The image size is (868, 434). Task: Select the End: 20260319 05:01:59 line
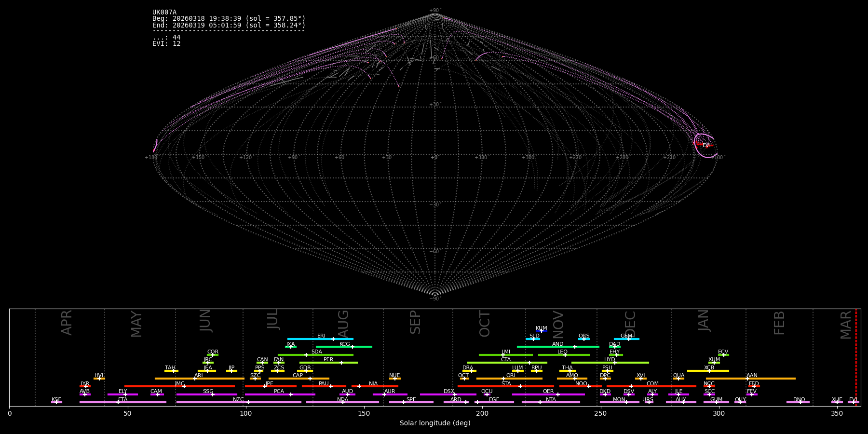(229, 25)
